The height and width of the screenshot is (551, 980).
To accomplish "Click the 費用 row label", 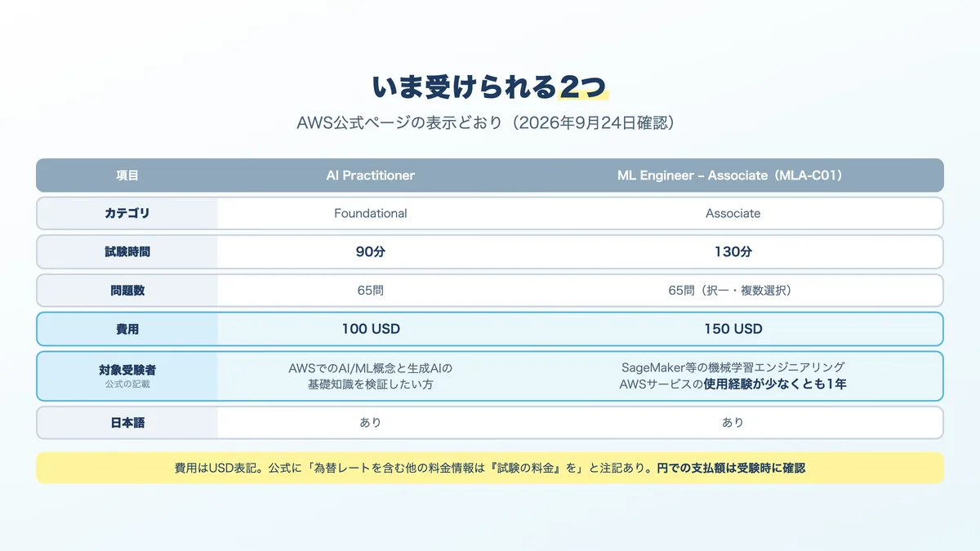I will tap(127, 329).
